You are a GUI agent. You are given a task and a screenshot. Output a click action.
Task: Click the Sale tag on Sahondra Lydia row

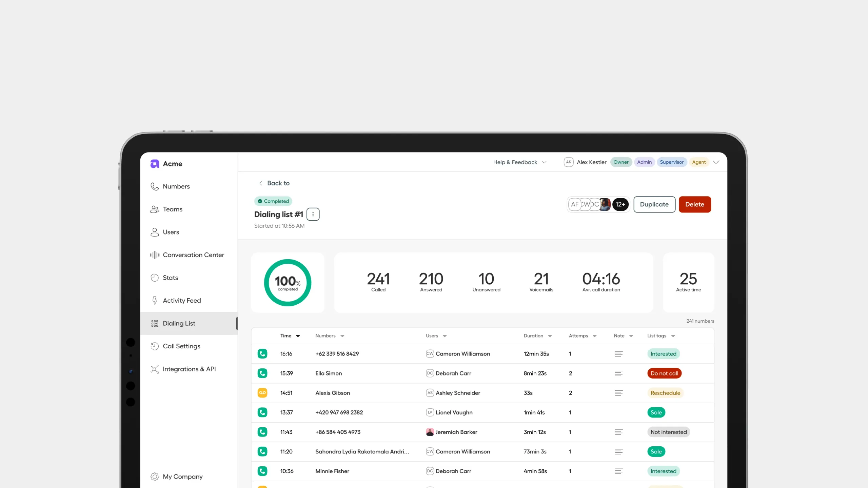coord(656,451)
